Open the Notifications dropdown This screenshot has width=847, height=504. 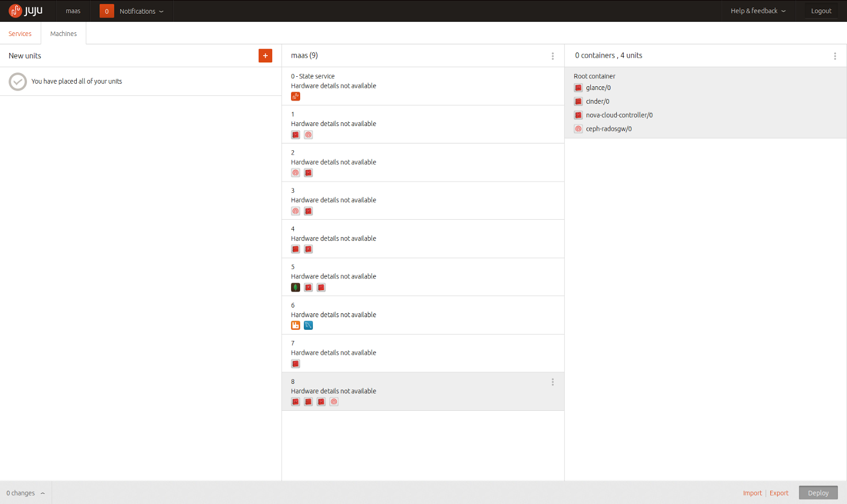141,11
